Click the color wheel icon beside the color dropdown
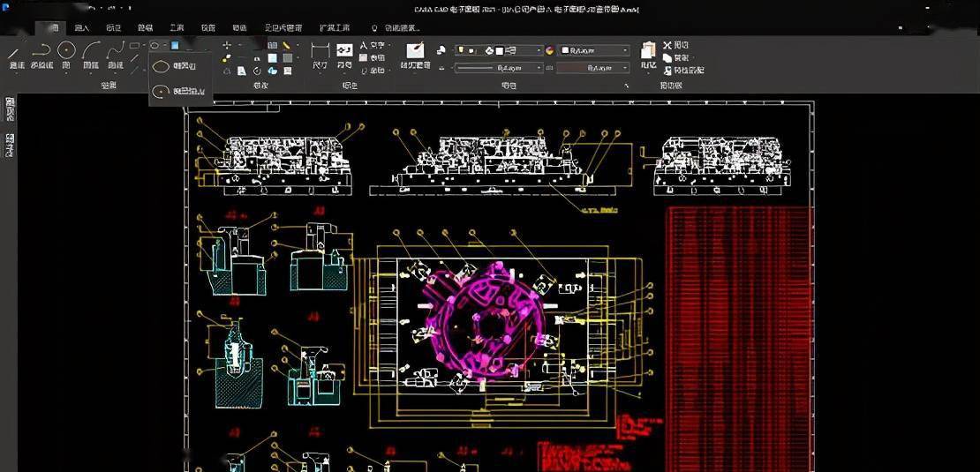The image size is (980, 472). point(551,50)
